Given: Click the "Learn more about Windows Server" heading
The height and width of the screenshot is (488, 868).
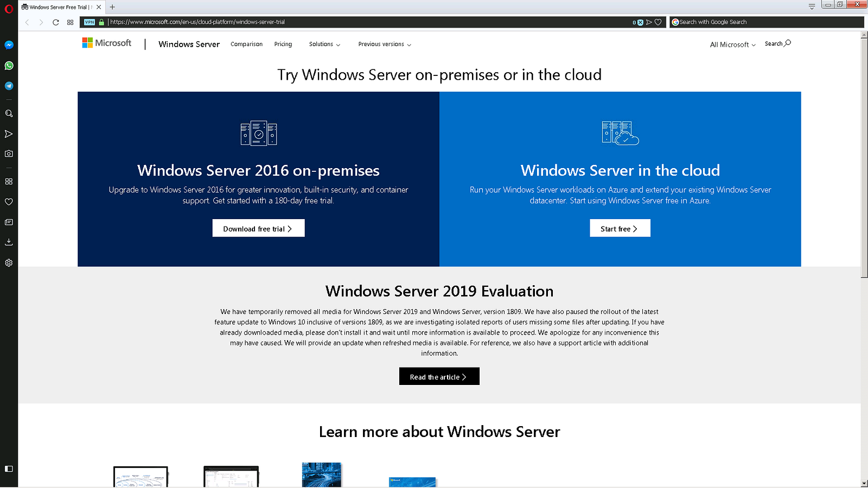Looking at the screenshot, I should point(439,432).
